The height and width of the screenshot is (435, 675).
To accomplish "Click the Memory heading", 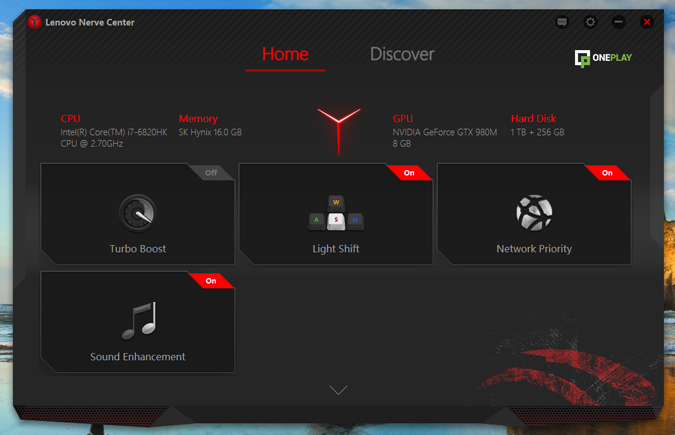I will [x=198, y=119].
